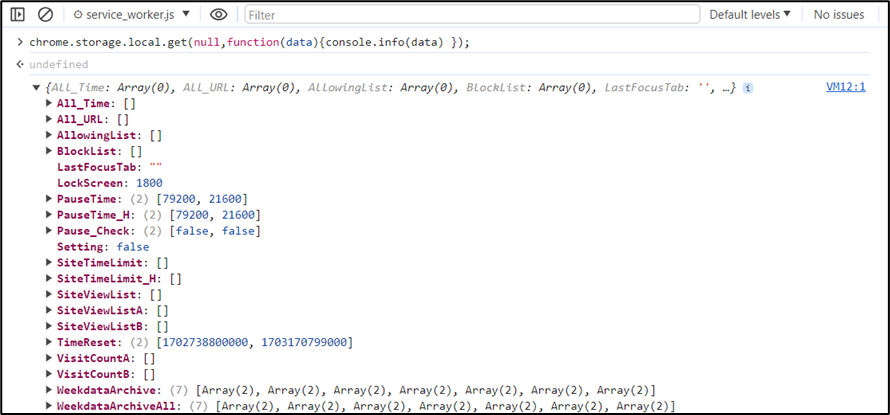Click the 'undefined' return value line

(59, 64)
